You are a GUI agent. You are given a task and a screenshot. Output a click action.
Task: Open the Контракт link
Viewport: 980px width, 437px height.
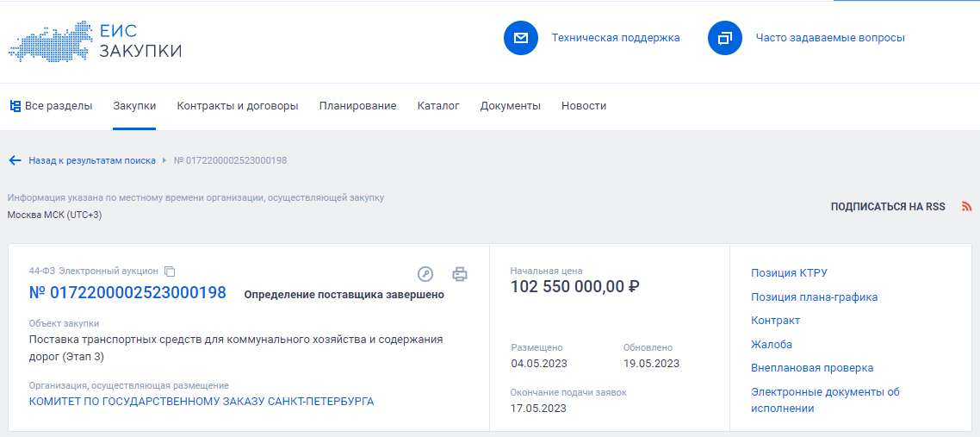coord(775,321)
